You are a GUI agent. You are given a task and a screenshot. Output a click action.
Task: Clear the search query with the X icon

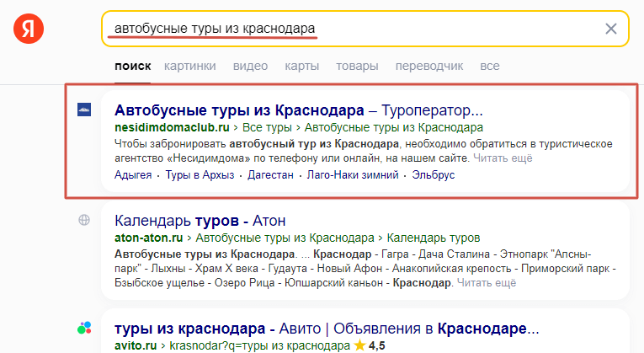coord(610,29)
